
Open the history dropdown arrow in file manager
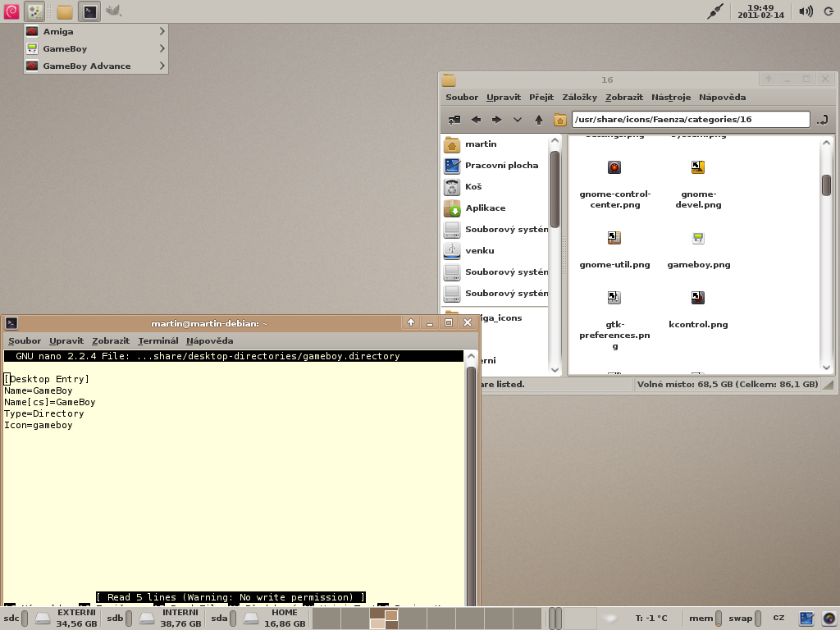click(x=517, y=120)
